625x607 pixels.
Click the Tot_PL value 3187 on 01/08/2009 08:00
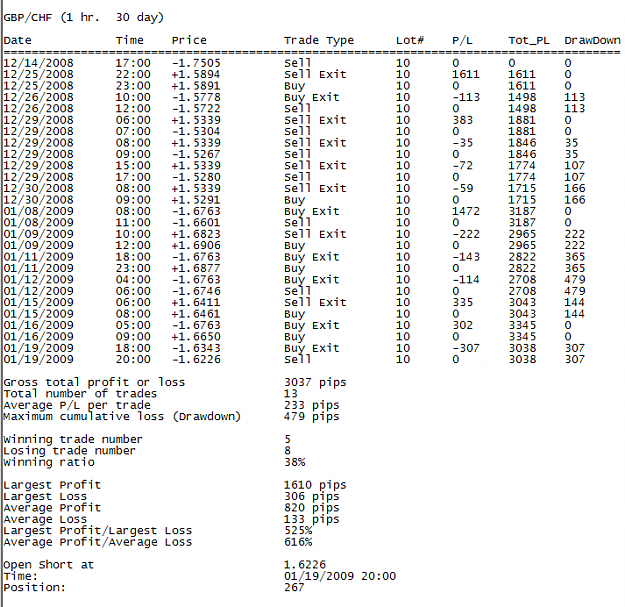[522, 212]
